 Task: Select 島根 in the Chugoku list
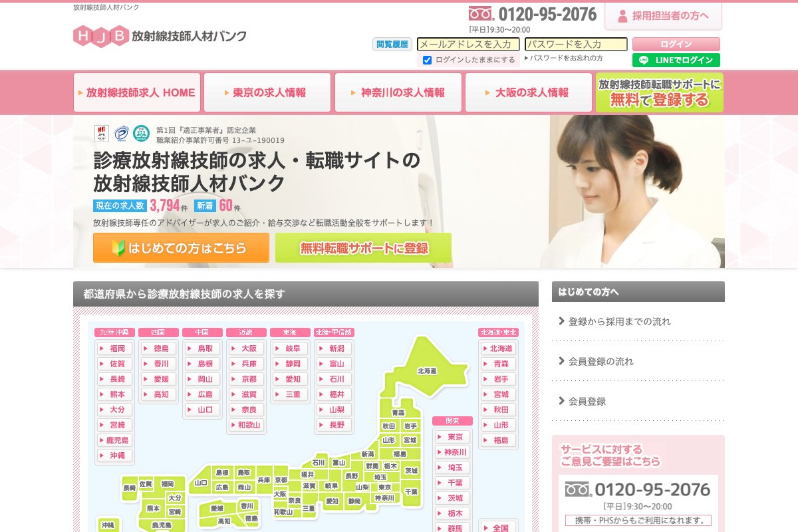click(x=203, y=364)
